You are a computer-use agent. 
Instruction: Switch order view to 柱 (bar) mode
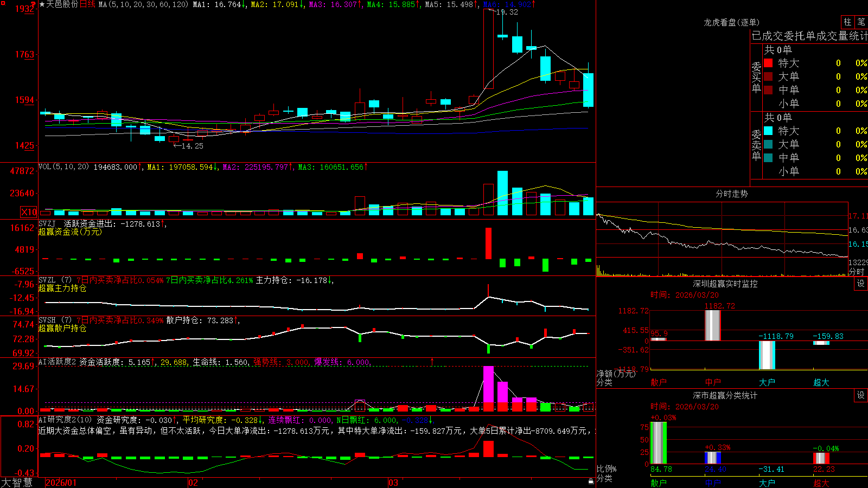coord(847,22)
